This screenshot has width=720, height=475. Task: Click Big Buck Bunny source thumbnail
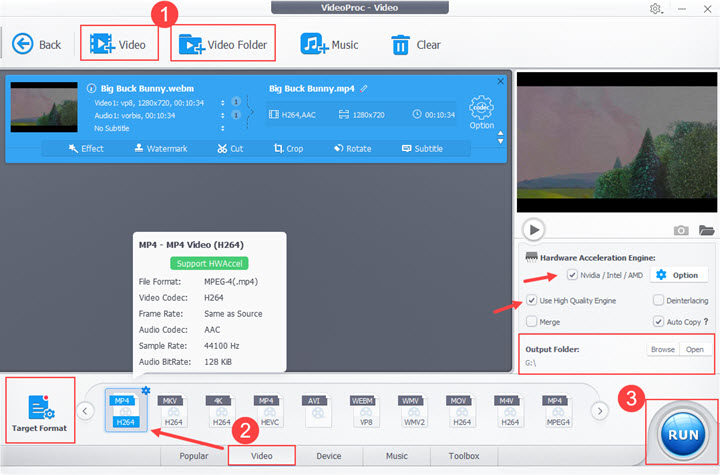tap(44, 107)
